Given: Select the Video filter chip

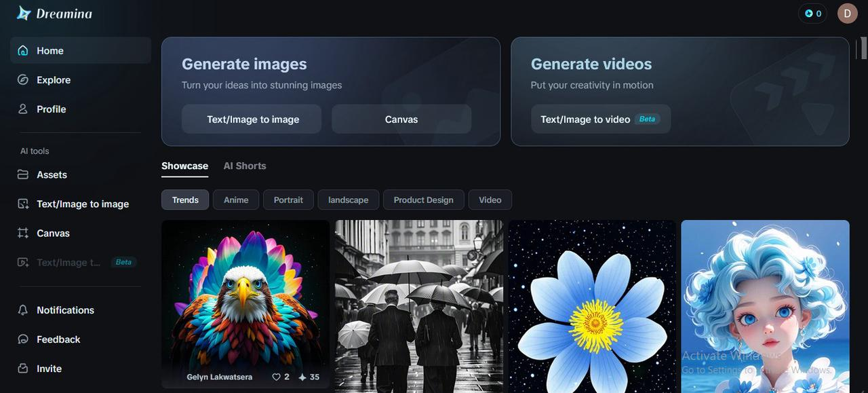Looking at the screenshot, I should [x=490, y=200].
